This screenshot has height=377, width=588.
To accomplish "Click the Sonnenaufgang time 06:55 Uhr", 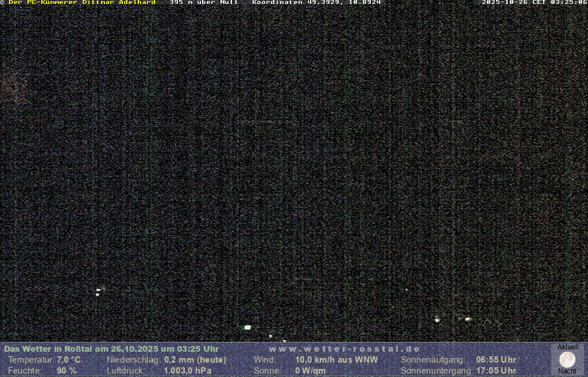I will pos(496,360).
